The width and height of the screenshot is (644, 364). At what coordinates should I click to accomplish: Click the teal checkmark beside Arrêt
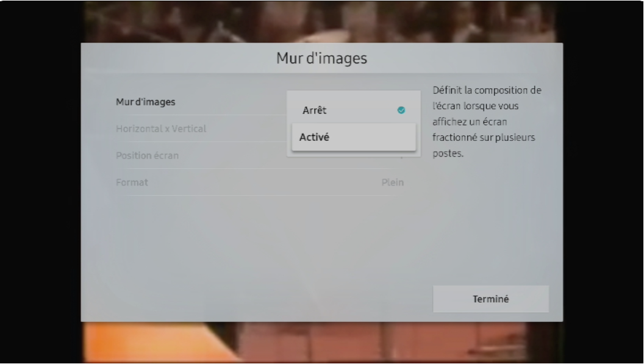(x=401, y=110)
